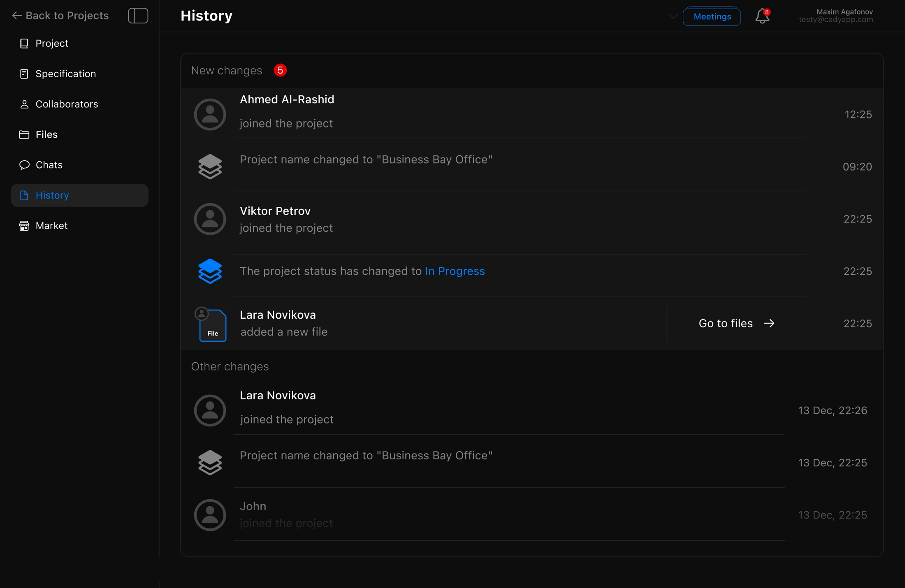Viewport: 905px width, 588px height.
Task: Click the 13 Dec, 22:26 timestamp
Action: click(x=833, y=411)
